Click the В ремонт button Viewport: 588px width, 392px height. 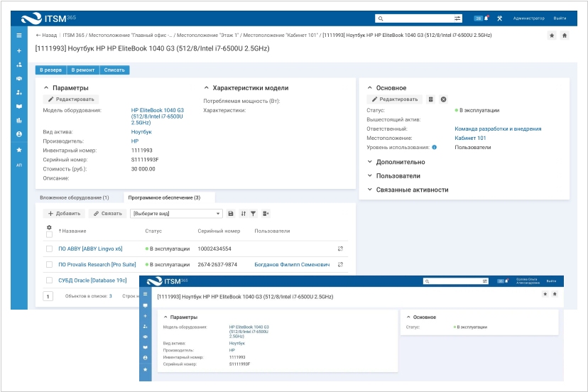click(x=83, y=70)
